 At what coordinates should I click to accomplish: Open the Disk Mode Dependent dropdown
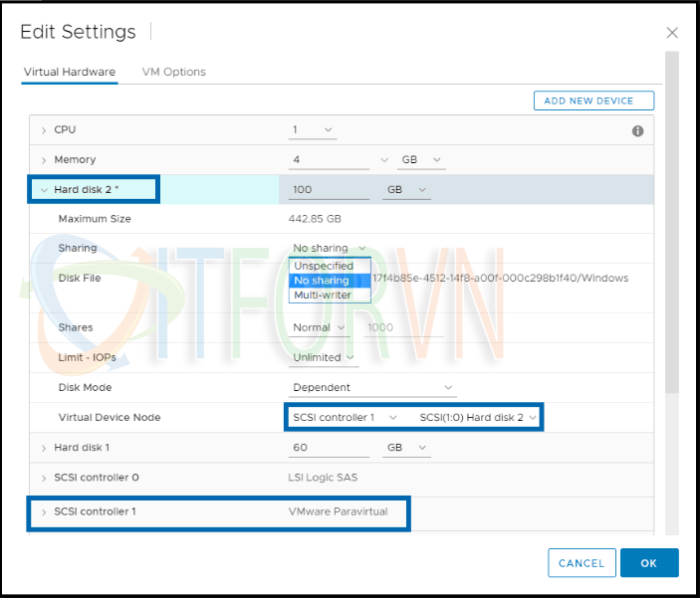372,388
